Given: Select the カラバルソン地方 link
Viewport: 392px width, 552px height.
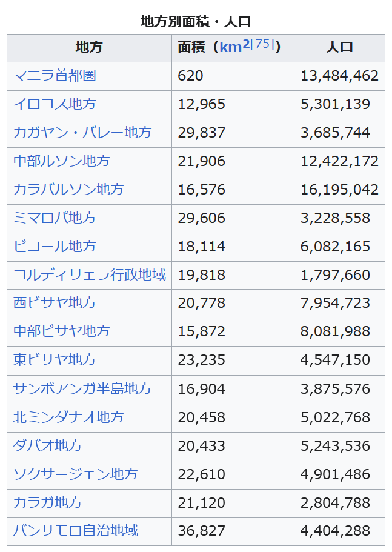Looking at the screenshot, I should pyautogui.click(x=68, y=190).
